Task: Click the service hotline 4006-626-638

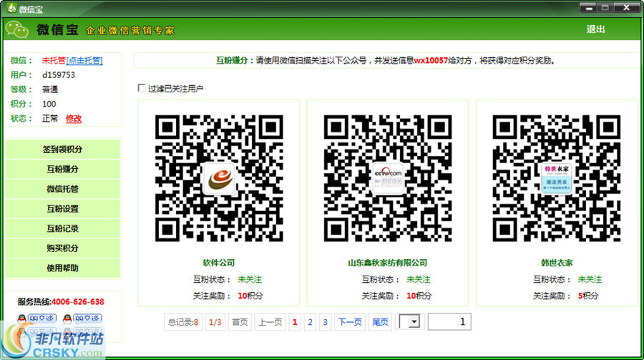Action: click(x=77, y=301)
